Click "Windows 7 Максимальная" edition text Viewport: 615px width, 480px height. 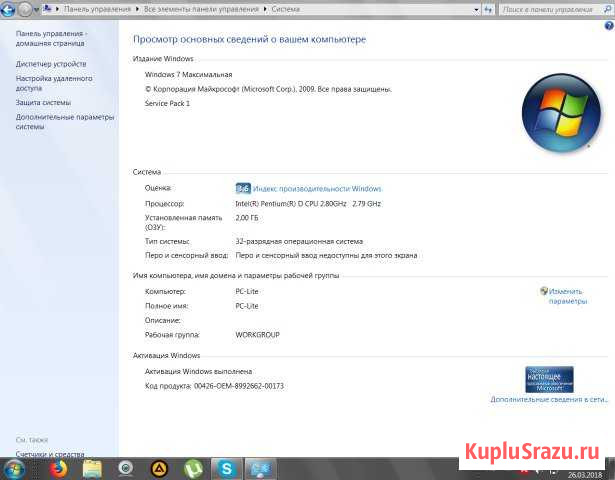(x=189, y=75)
